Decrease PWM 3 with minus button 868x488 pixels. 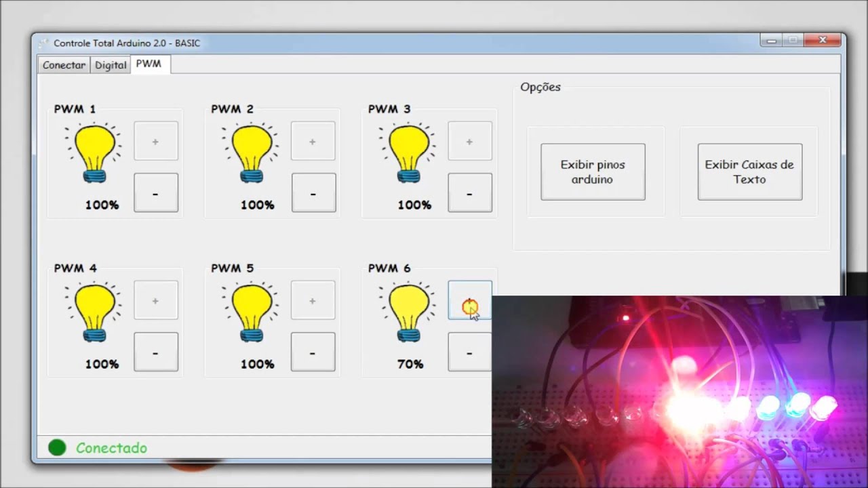coord(470,192)
